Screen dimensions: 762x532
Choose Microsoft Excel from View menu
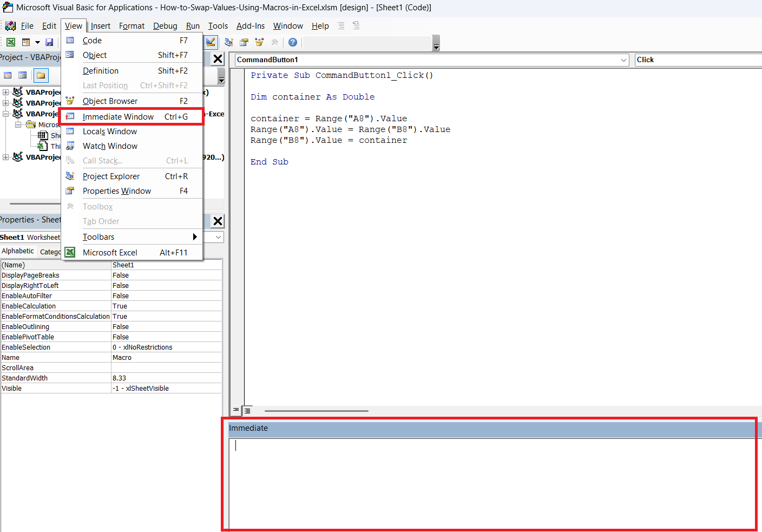coord(132,253)
